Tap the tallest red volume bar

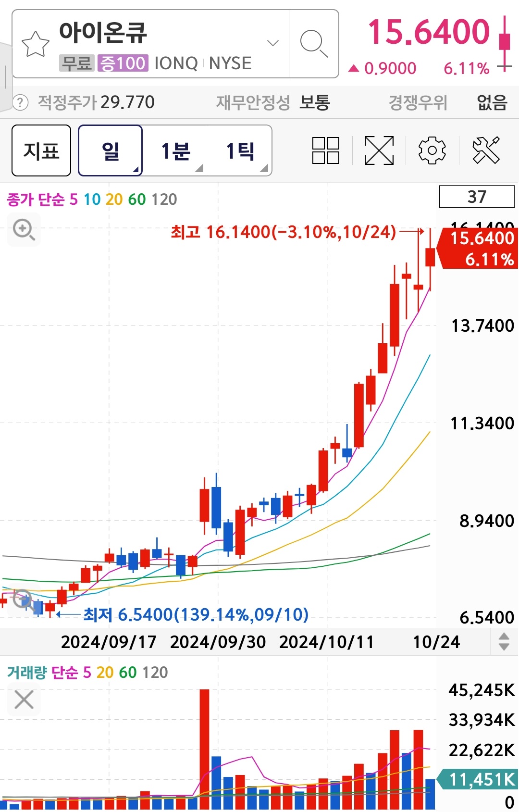(204, 749)
